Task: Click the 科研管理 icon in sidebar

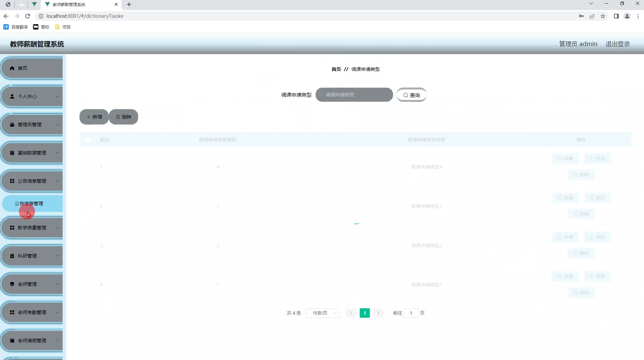Action: tap(12, 256)
